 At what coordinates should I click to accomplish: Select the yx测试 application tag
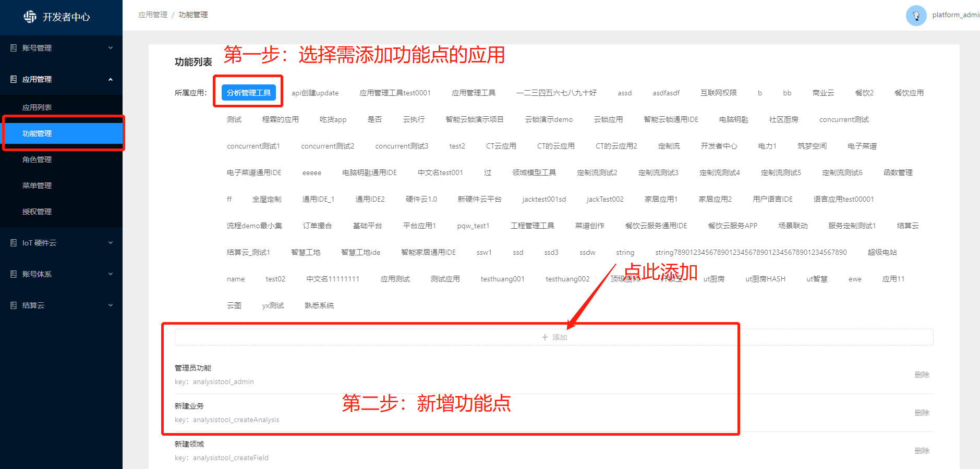273,305
